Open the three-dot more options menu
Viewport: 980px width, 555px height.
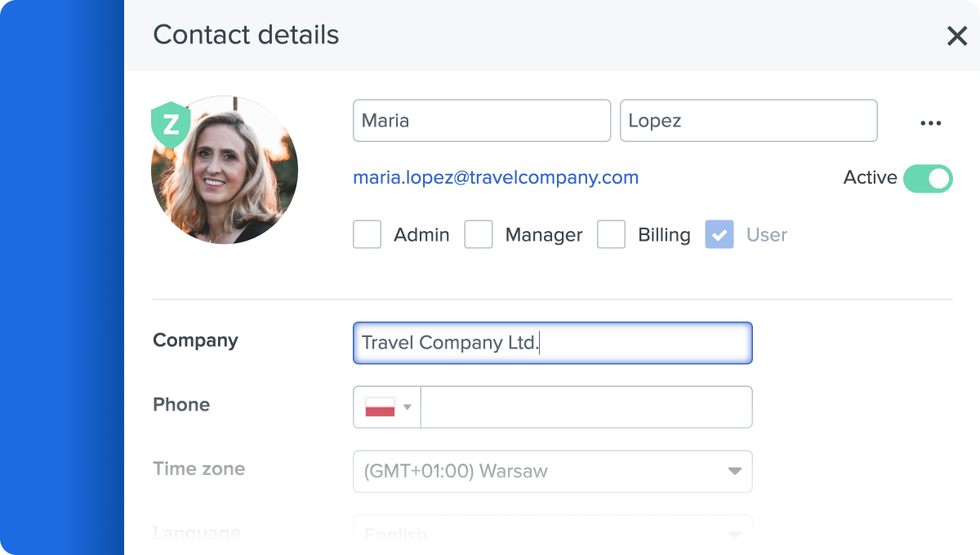click(930, 123)
